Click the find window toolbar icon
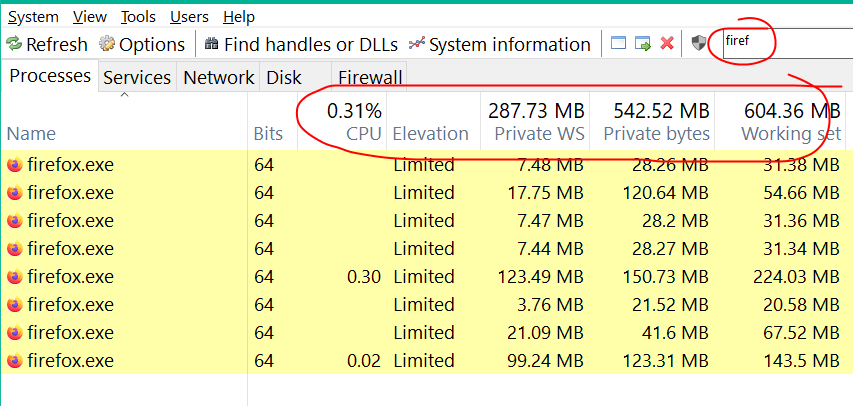 pos(619,44)
